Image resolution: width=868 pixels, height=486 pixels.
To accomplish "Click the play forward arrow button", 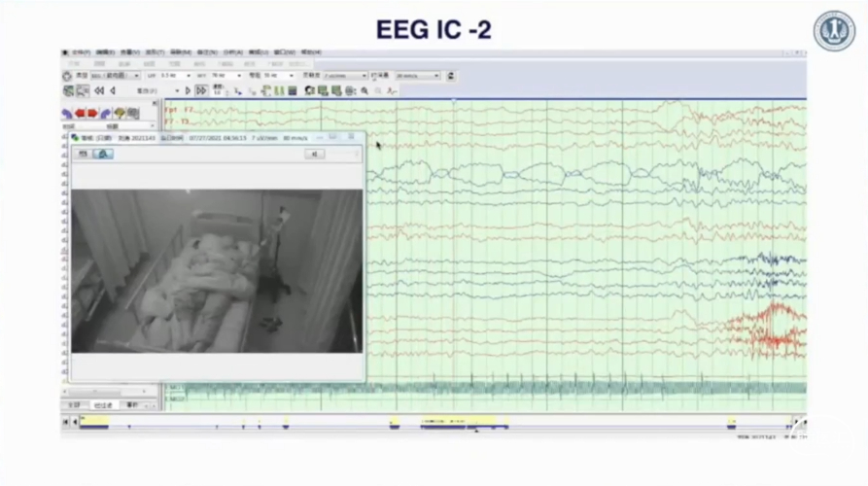I will point(187,90).
